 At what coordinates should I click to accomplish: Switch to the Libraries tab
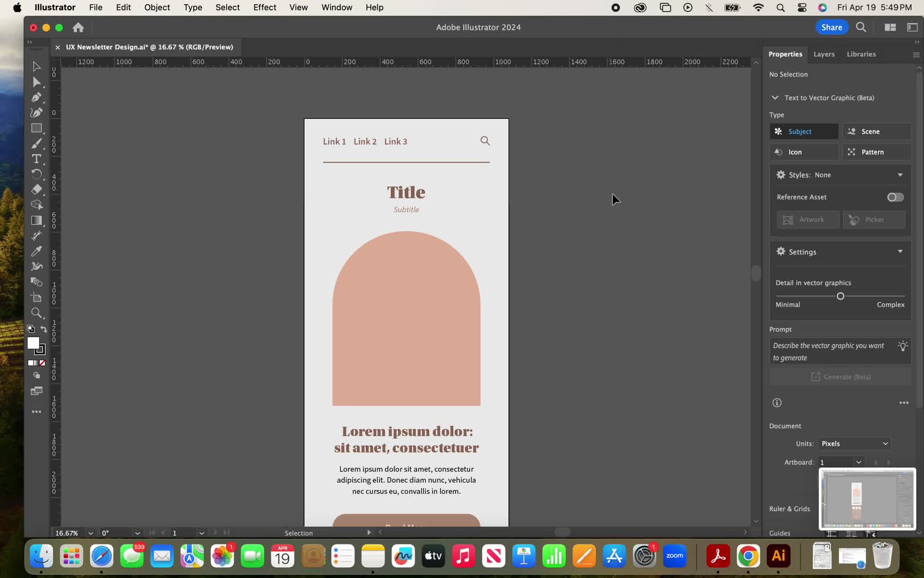(861, 54)
